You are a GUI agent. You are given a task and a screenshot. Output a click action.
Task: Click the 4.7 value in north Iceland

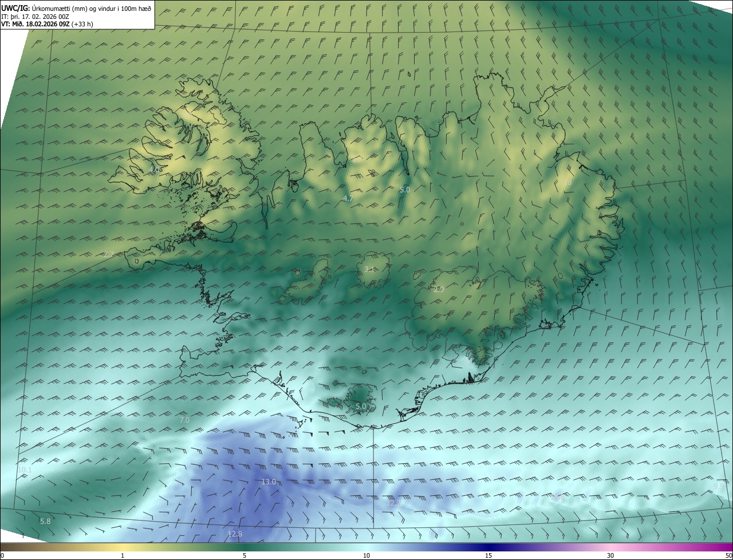(x=348, y=198)
